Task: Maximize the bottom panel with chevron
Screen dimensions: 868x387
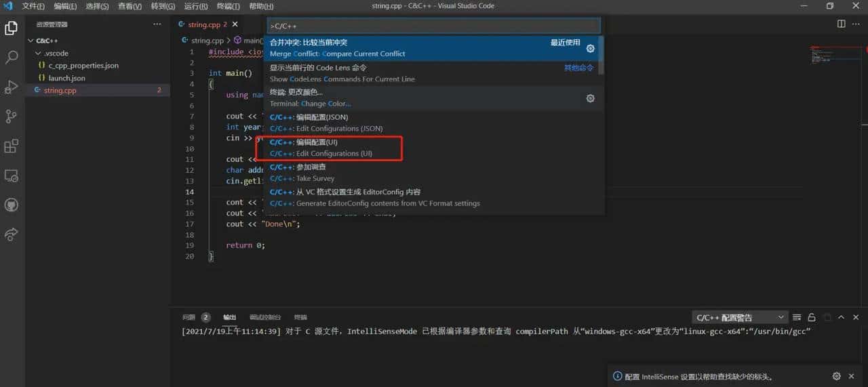Action: [842, 317]
